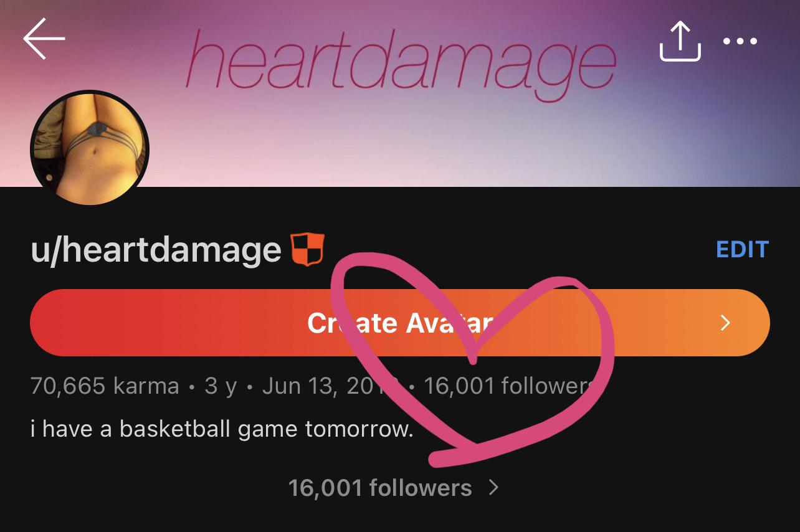Tap 16,001 followers in the stats line

[507, 386]
